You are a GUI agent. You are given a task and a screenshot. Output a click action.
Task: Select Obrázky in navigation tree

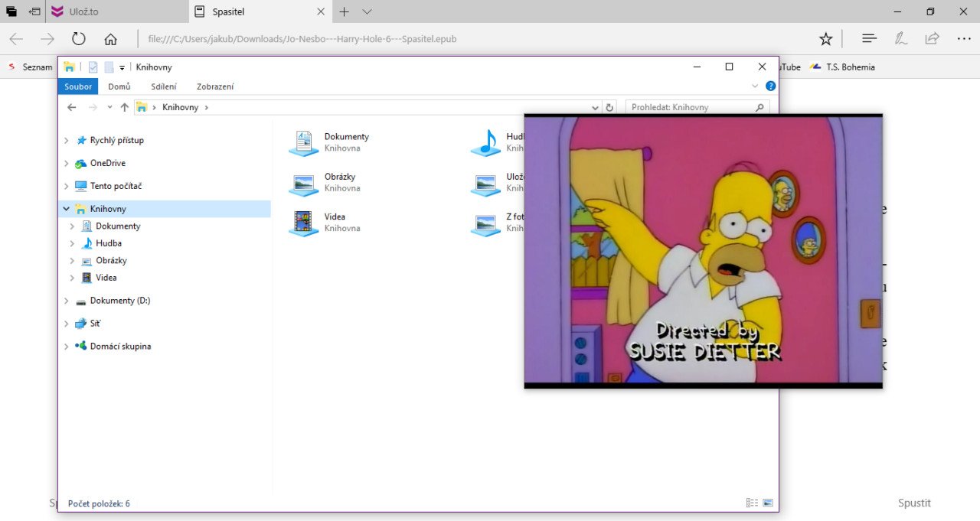pyautogui.click(x=111, y=261)
